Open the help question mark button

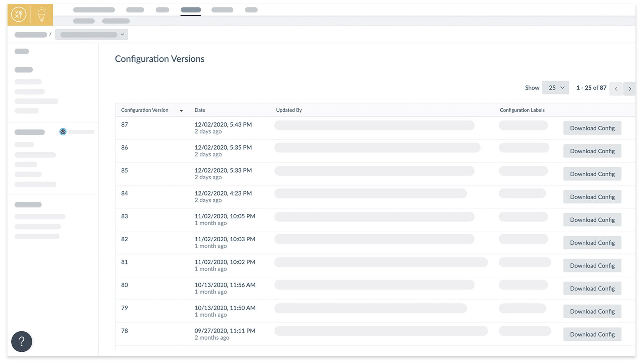[x=22, y=341]
